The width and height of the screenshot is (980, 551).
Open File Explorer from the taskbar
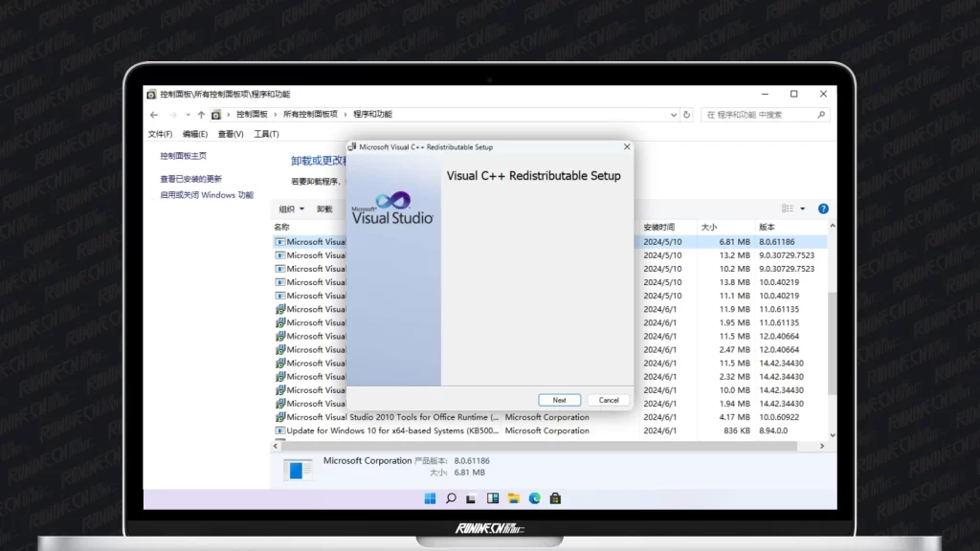tap(514, 498)
